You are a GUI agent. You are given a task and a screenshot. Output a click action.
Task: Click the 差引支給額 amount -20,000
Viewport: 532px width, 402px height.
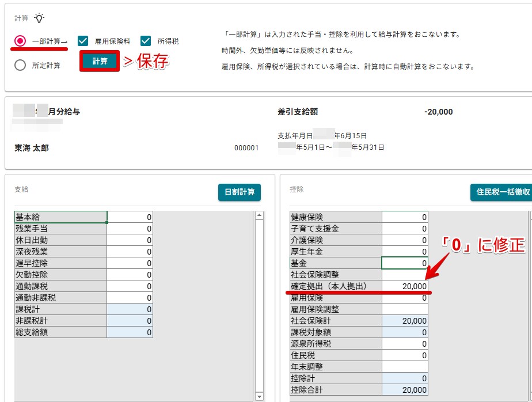[x=438, y=112]
